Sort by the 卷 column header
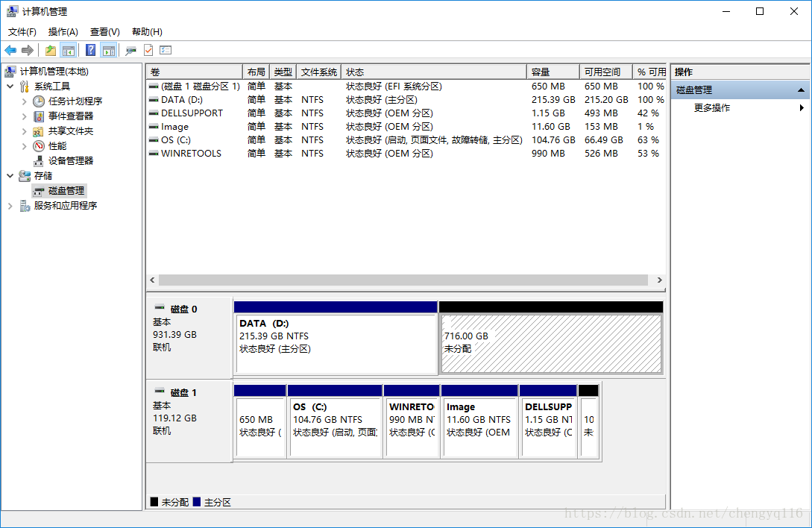This screenshot has height=528, width=812. [x=195, y=72]
